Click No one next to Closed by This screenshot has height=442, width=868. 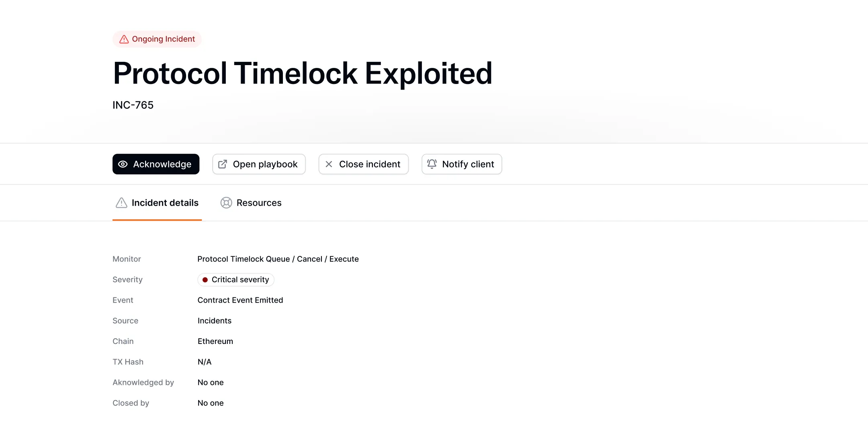pos(211,403)
